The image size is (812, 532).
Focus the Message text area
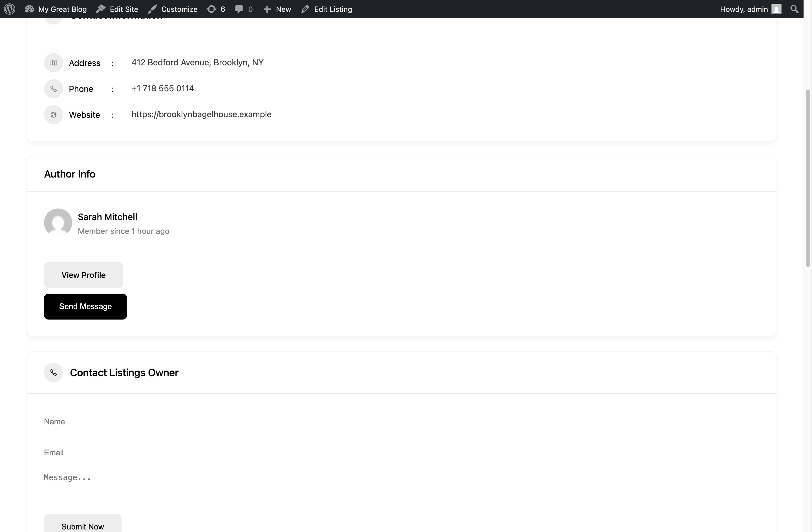click(x=401, y=486)
